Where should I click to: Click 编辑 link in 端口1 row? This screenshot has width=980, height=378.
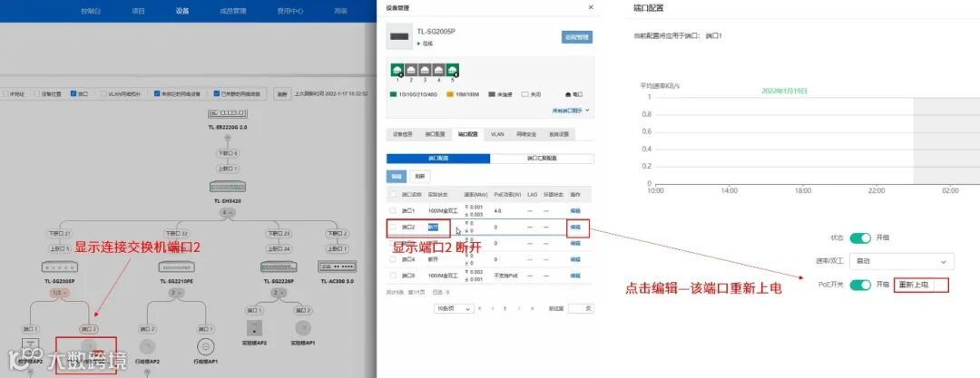(x=575, y=211)
